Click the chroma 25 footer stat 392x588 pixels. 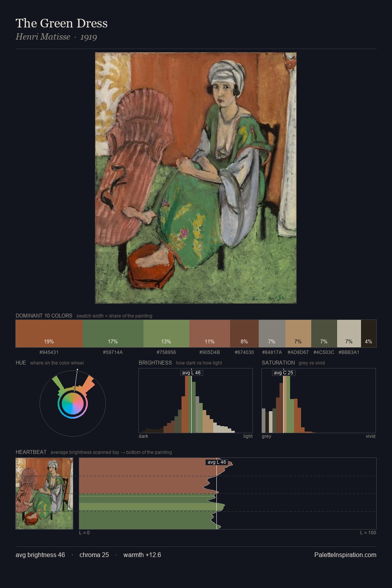[x=94, y=555]
